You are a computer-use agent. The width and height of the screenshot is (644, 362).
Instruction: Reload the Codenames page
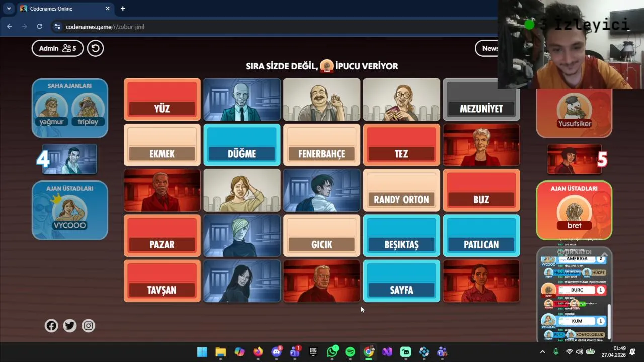40,27
